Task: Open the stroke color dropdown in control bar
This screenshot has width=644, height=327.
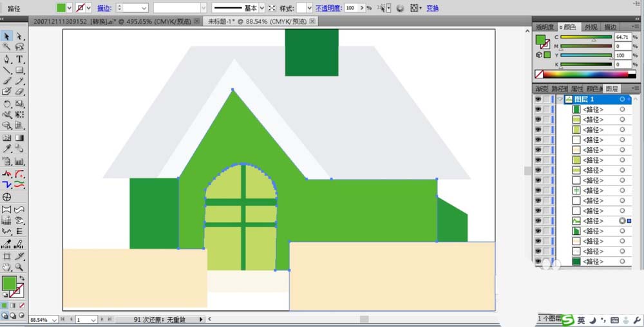Action: 88,8
